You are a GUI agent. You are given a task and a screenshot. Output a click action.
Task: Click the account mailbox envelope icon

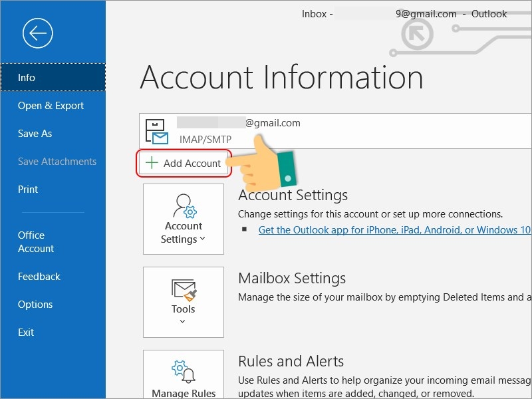coord(156,131)
